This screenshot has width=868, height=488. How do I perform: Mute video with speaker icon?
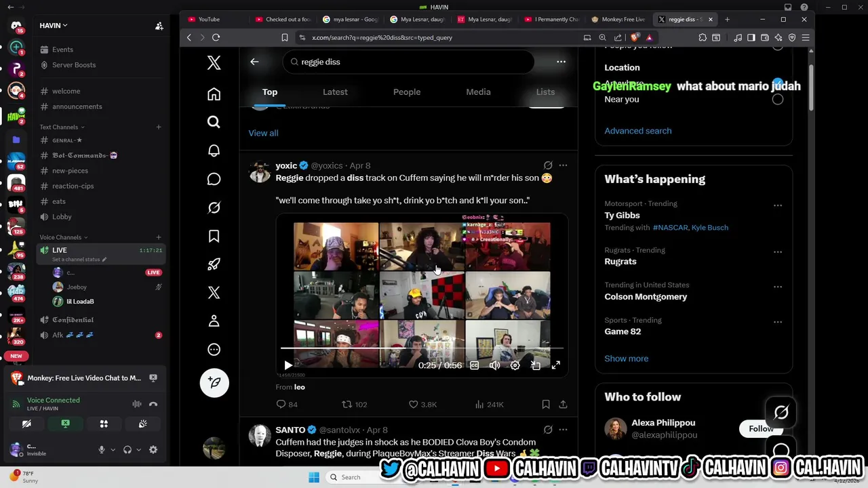(x=495, y=365)
